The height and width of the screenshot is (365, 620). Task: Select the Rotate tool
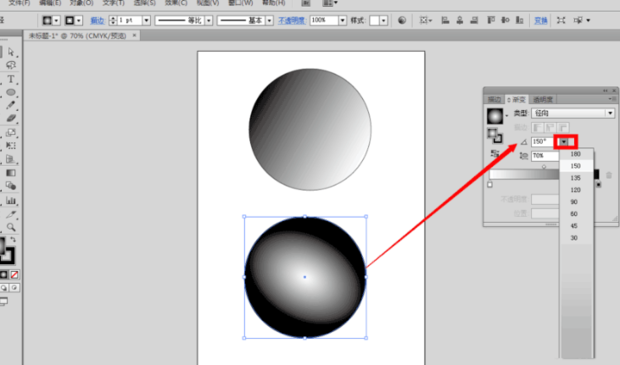pos(11,132)
